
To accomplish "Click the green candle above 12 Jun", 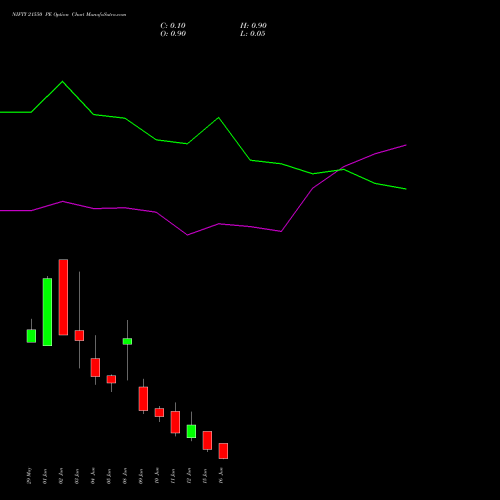I will (191, 431).
